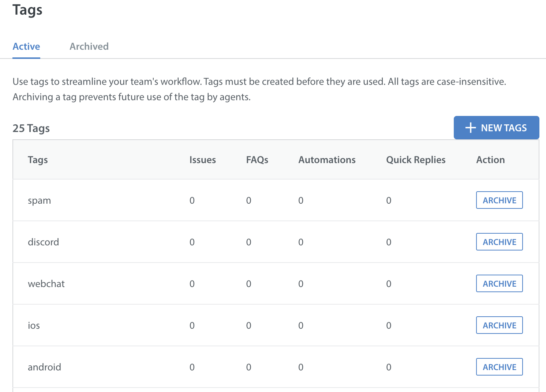This screenshot has height=392, width=546.
Task: Click the Automations count for webchat
Action: pyautogui.click(x=301, y=284)
